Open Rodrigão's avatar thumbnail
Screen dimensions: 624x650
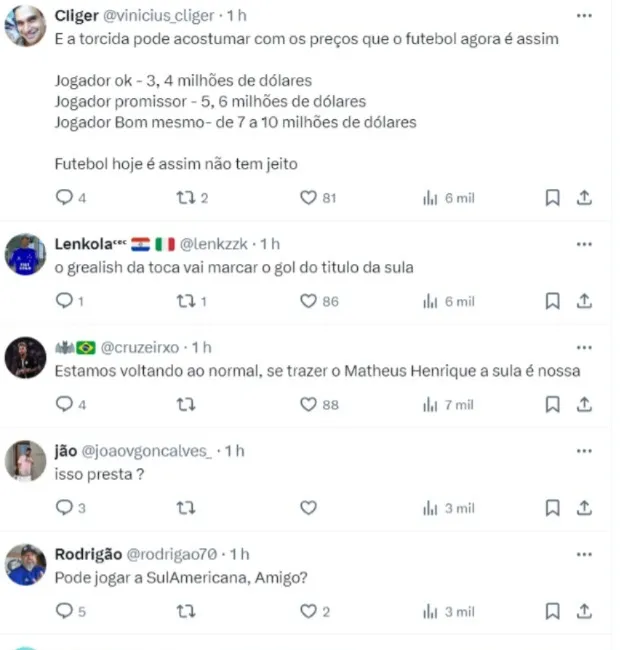[25, 565]
